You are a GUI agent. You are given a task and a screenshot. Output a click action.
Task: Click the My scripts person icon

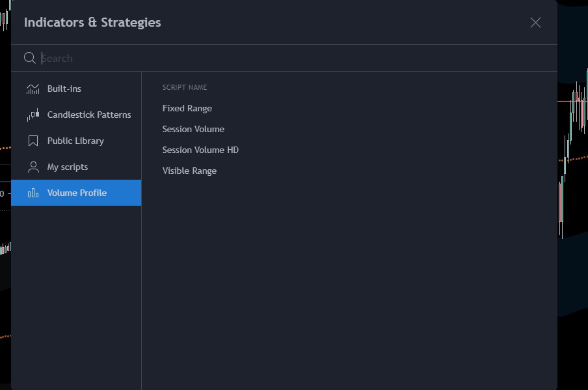[33, 167]
